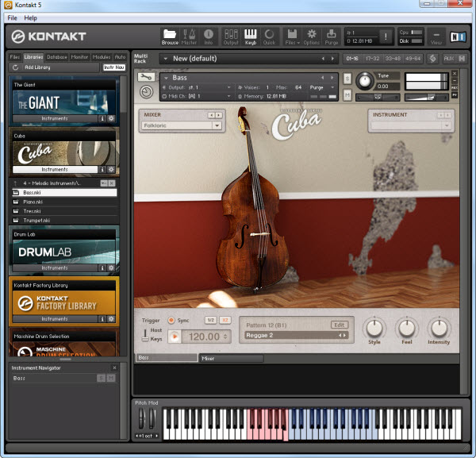The width and height of the screenshot is (476, 458).
Task: Toggle the AUX sends display
Action: point(448,58)
